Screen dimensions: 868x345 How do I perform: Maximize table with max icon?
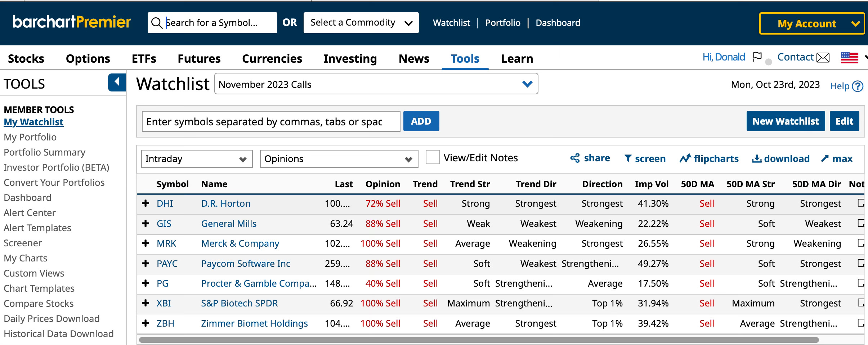click(x=825, y=158)
